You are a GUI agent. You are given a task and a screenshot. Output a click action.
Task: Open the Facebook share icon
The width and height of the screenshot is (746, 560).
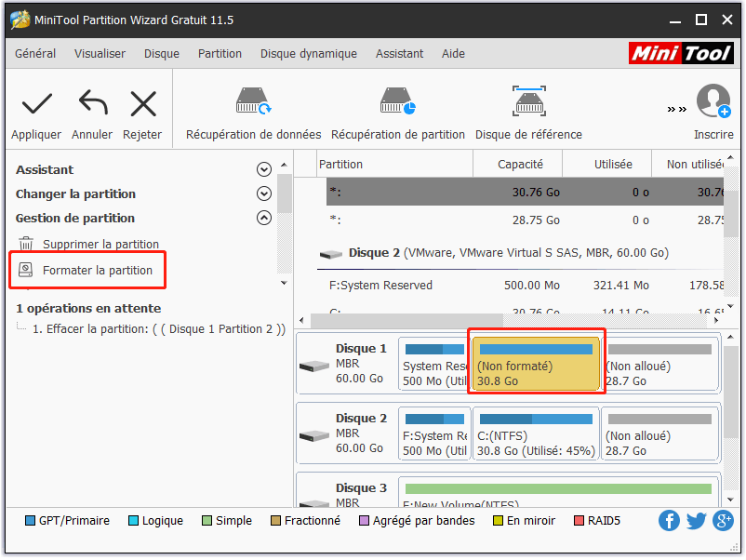[669, 521]
